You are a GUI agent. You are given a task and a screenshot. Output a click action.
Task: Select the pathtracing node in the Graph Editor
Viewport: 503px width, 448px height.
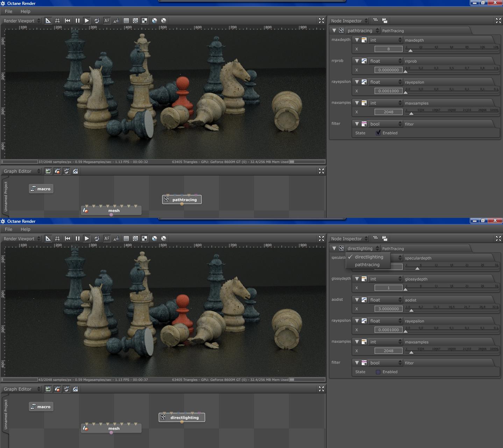(182, 200)
